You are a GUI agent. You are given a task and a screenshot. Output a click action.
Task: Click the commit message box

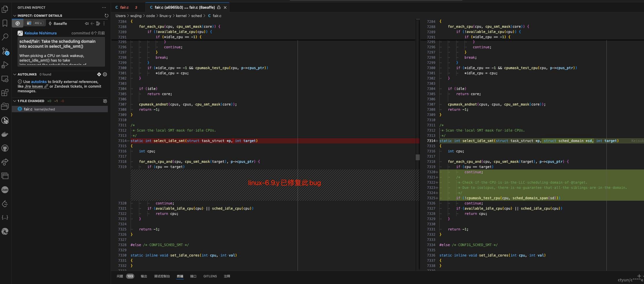61,52
